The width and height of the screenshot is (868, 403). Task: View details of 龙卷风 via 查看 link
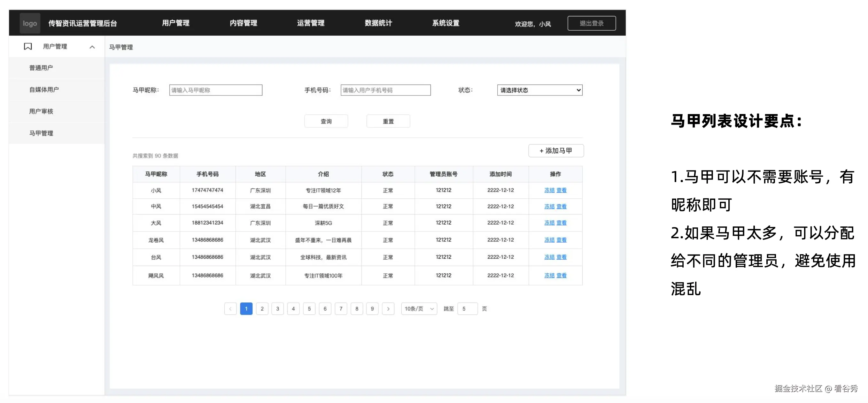[562, 240]
